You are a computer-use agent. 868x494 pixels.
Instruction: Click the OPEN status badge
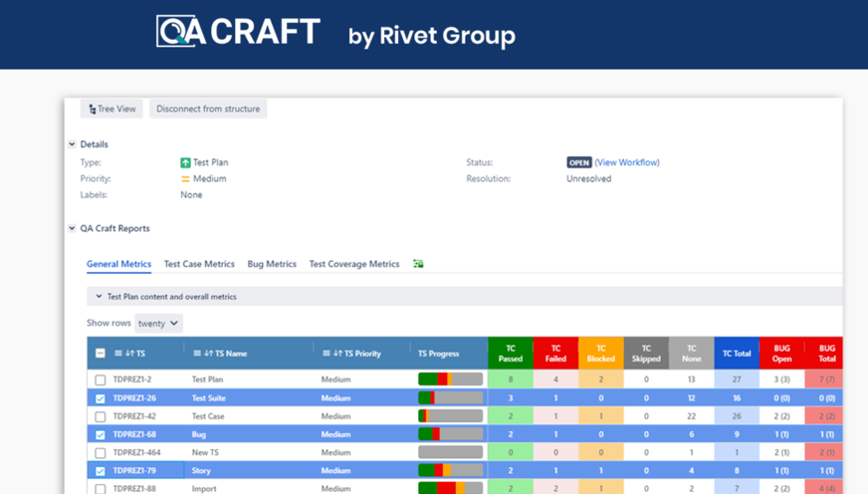pyautogui.click(x=579, y=162)
